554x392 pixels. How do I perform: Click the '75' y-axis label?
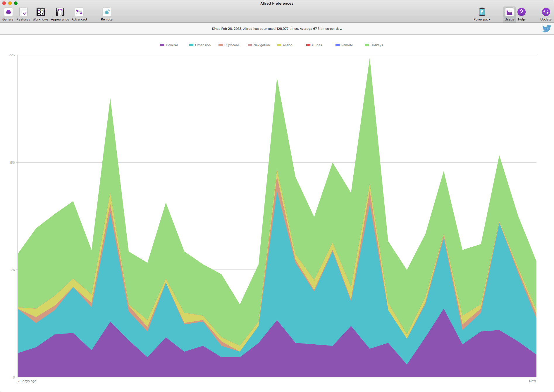(x=13, y=270)
